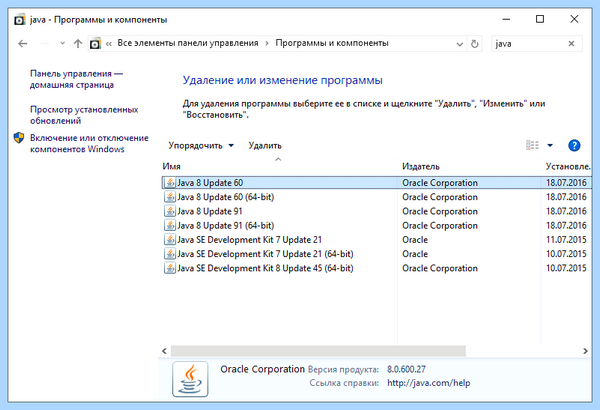Click the scroll right arrow of the horizontal scrollbar
The width and height of the screenshot is (600, 410).
pyautogui.click(x=585, y=351)
